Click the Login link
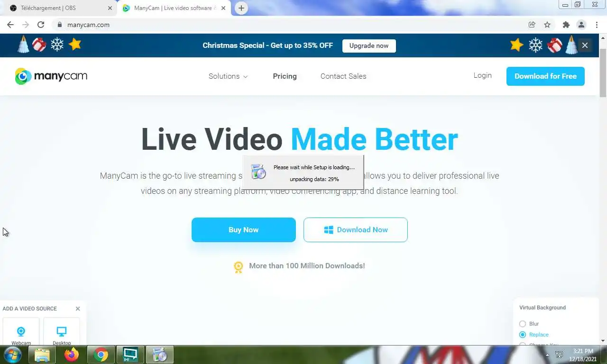The height and width of the screenshot is (364, 607). point(482,75)
